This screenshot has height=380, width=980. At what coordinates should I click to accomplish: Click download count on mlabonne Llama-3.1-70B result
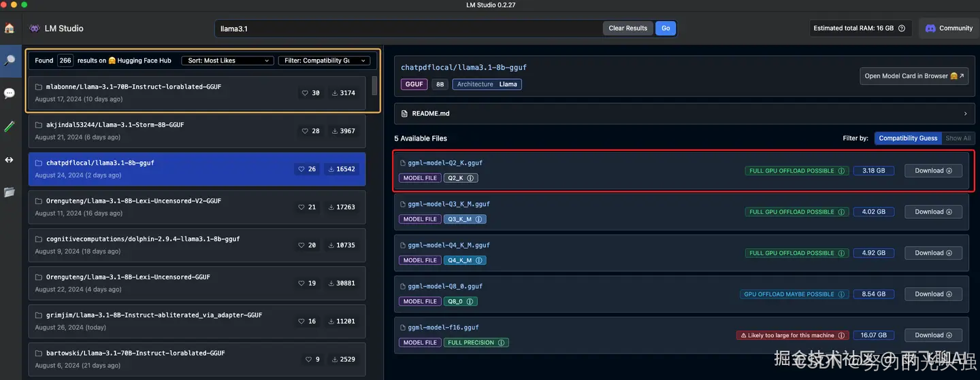344,93
